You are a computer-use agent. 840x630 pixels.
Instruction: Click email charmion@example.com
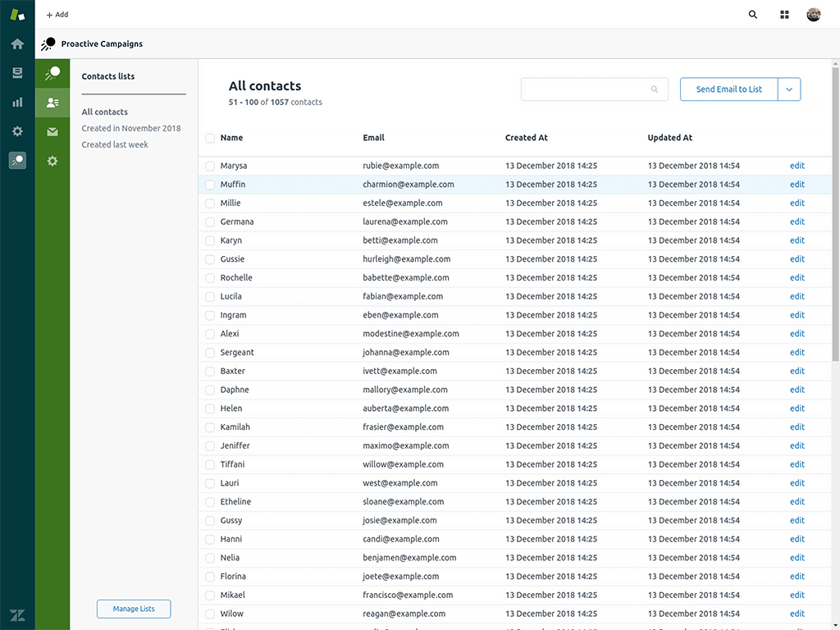coord(409,185)
